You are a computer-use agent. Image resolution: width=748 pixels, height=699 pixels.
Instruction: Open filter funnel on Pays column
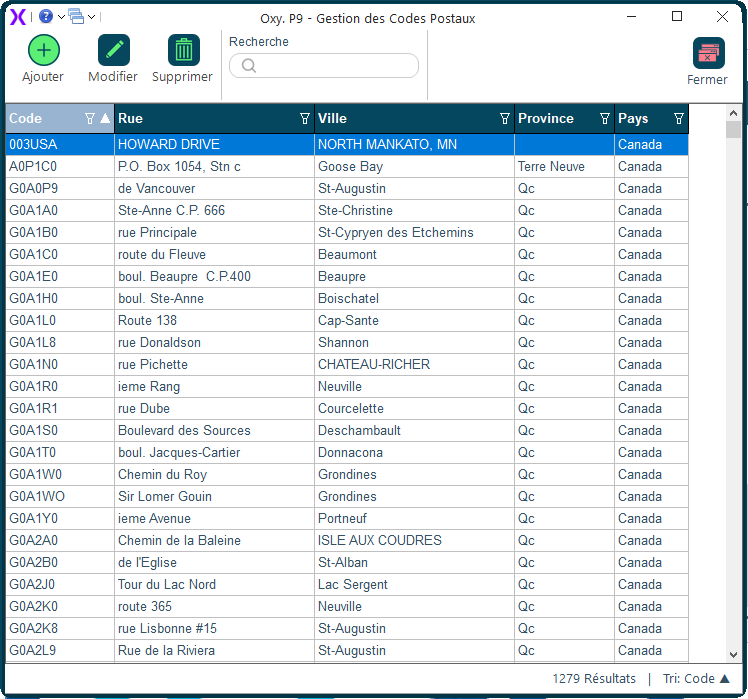pos(679,118)
